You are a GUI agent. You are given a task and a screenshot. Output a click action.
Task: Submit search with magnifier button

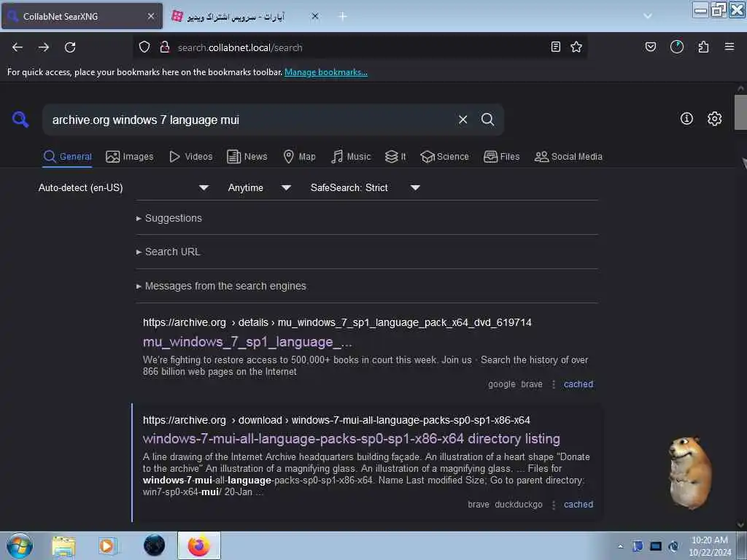coord(487,120)
